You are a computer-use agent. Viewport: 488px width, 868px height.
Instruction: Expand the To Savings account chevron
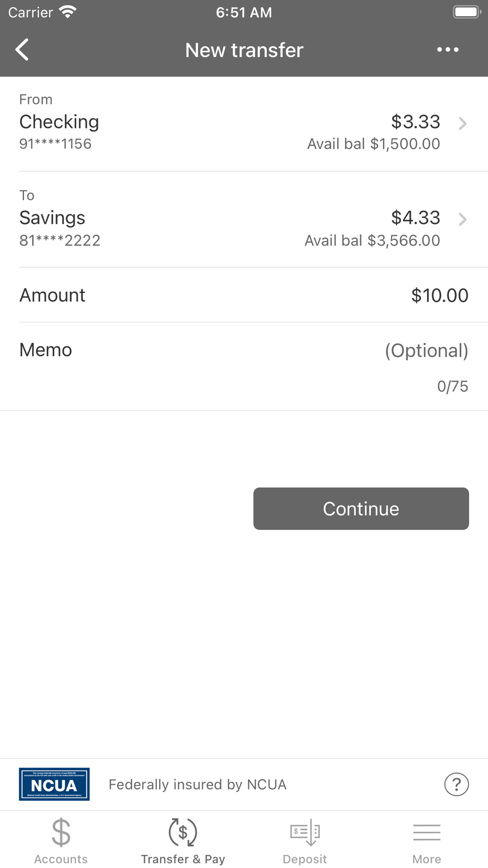coord(463,220)
